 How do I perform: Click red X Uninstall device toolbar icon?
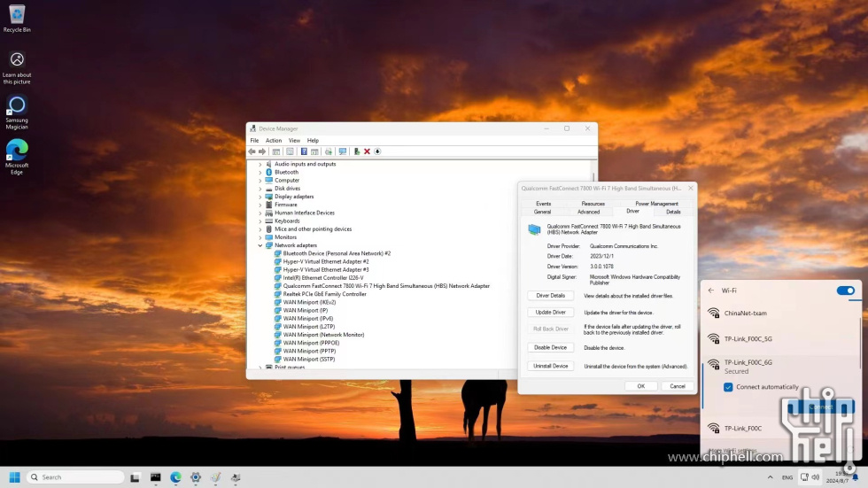[367, 151]
